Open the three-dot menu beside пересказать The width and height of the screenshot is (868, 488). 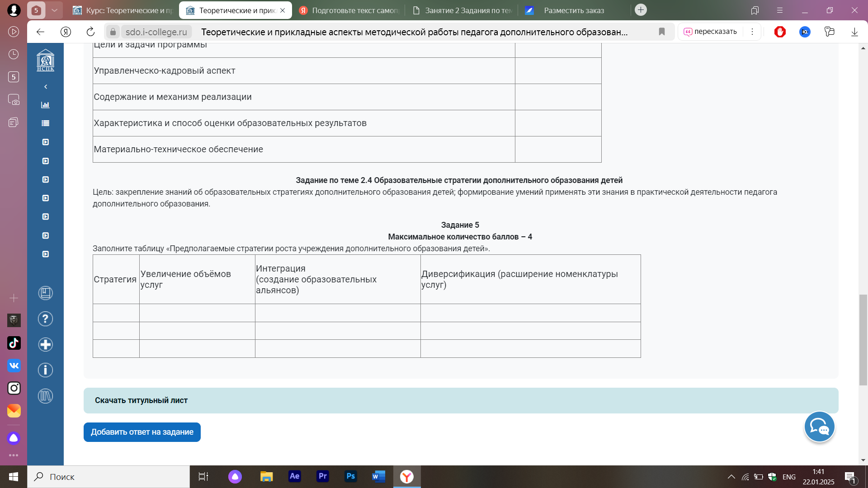click(752, 32)
